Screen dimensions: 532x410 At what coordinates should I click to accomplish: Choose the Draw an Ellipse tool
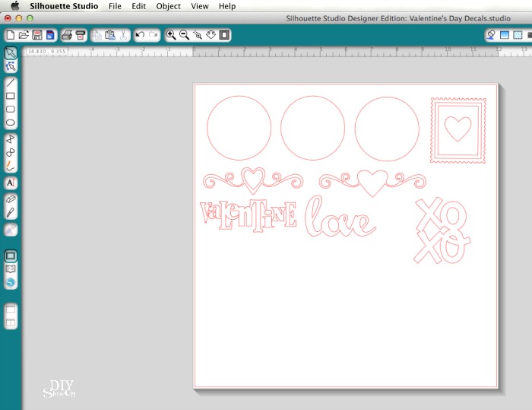(x=11, y=123)
